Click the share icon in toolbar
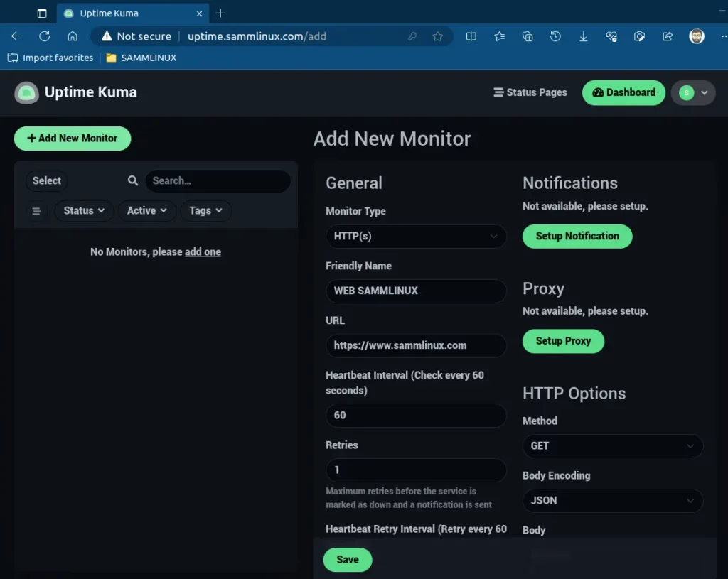Screen dimensions: 728x579 coord(668,36)
